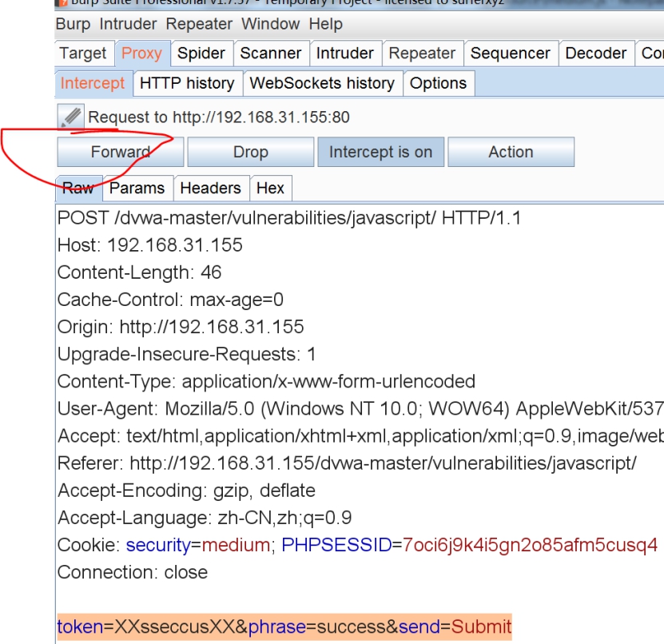Click the Content-Type header line
This screenshot has height=644, width=664.
(266, 381)
